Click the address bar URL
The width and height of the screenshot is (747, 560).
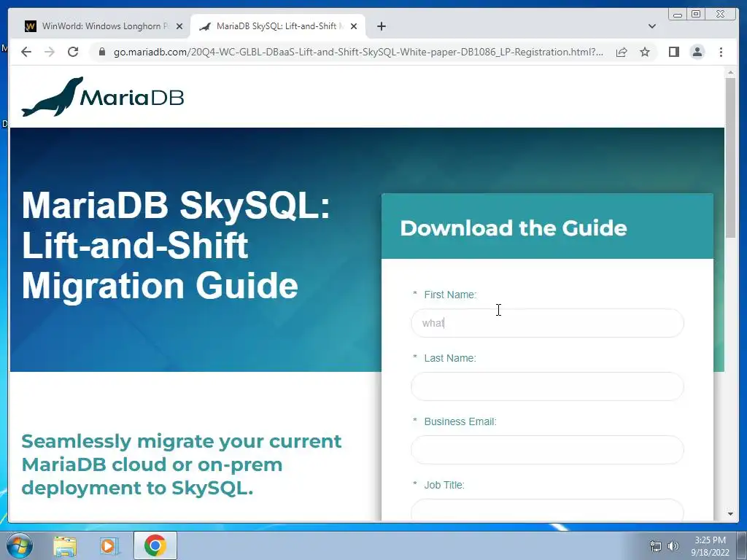tap(358, 52)
